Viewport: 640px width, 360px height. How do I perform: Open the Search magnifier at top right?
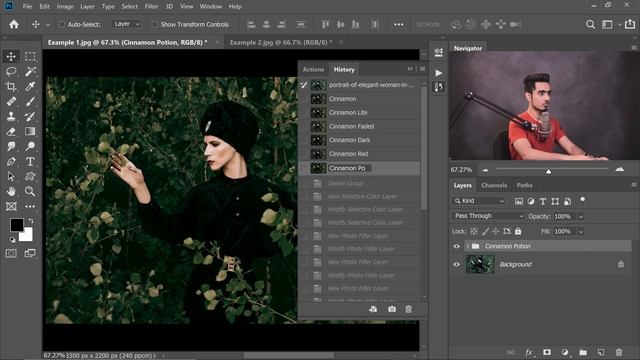[590, 24]
